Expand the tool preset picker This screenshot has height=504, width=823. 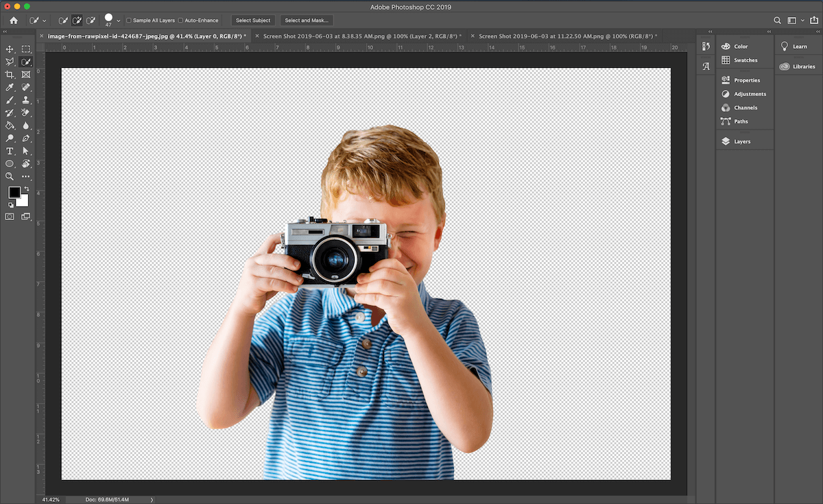43,20
